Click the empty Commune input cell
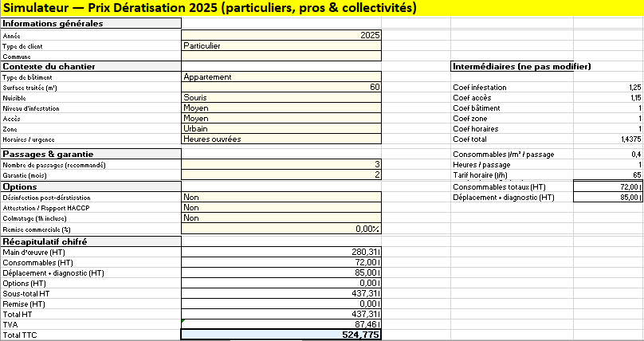644x341 pixels. [x=282, y=56]
